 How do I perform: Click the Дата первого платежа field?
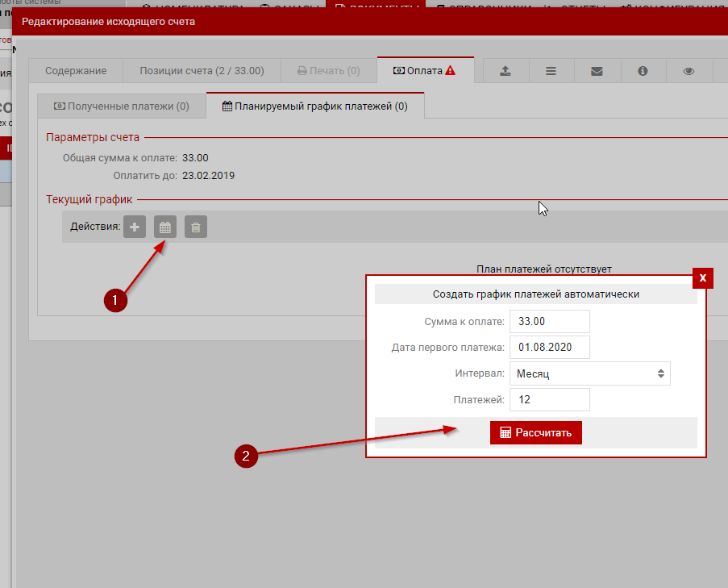click(549, 347)
